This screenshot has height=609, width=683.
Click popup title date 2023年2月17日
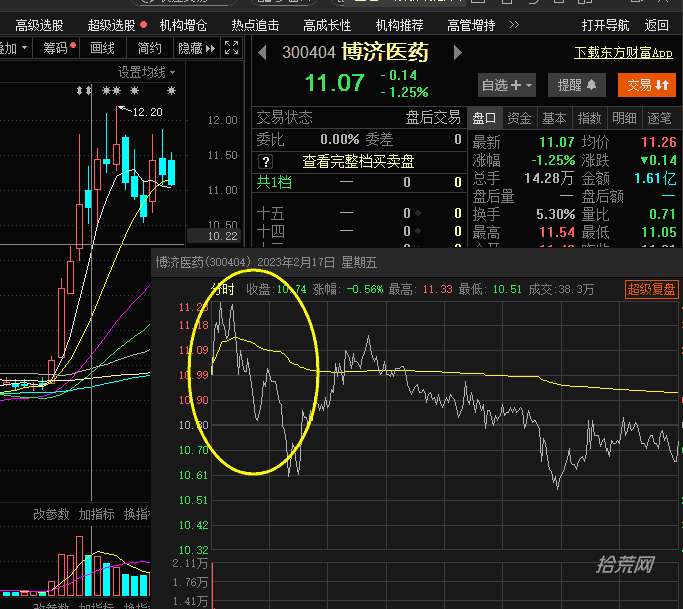[x=296, y=262]
